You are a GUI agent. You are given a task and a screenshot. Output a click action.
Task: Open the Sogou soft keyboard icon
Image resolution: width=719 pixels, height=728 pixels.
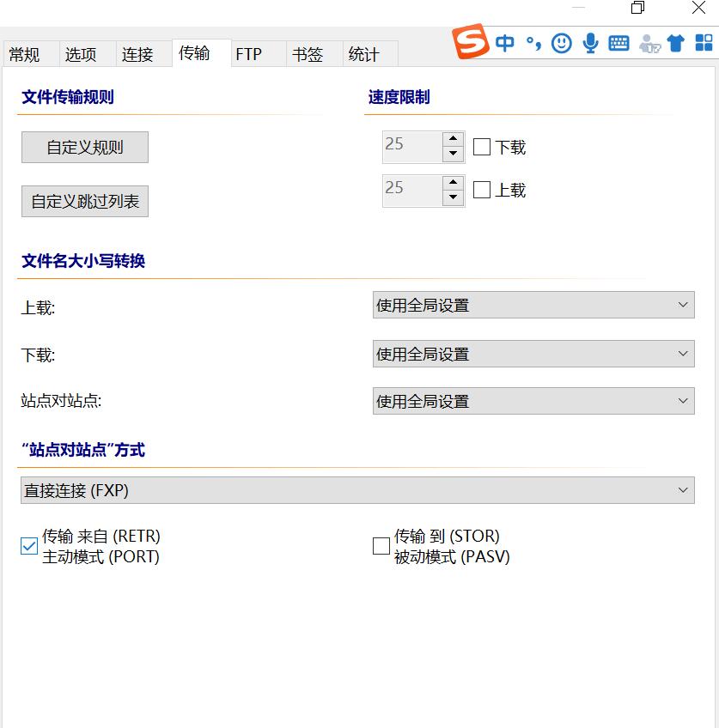point(618,43)
